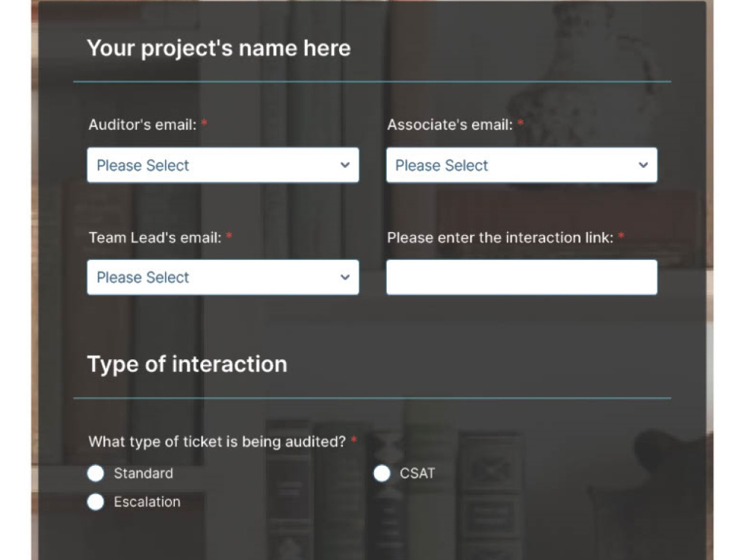Expand the Associate's email Please Select dropdown
The width and height of the screenshot is (747, 560).
click(521, 165)
